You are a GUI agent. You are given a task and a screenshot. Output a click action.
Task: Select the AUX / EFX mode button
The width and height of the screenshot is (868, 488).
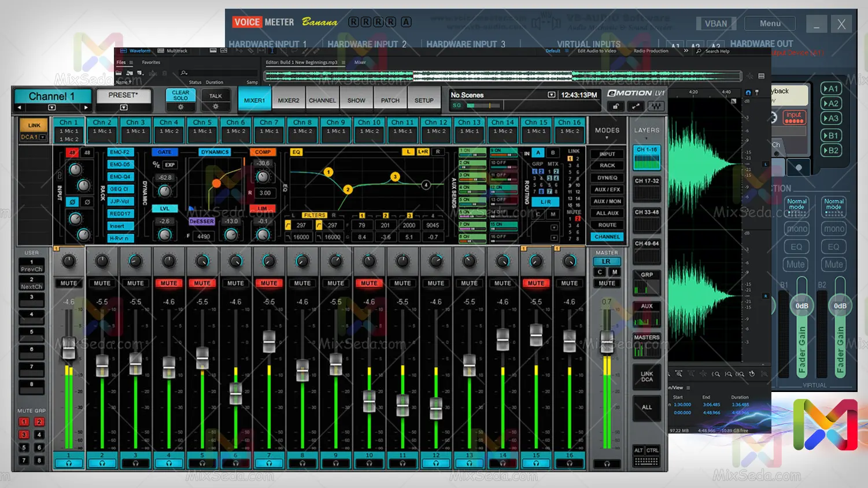pyautogui.click(x=607, y=190)
